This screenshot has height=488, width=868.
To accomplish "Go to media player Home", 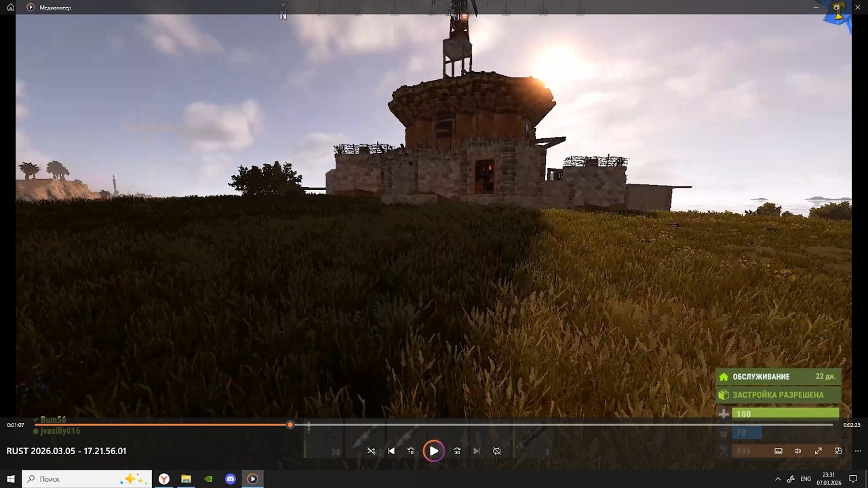I will tap(11, 7).
